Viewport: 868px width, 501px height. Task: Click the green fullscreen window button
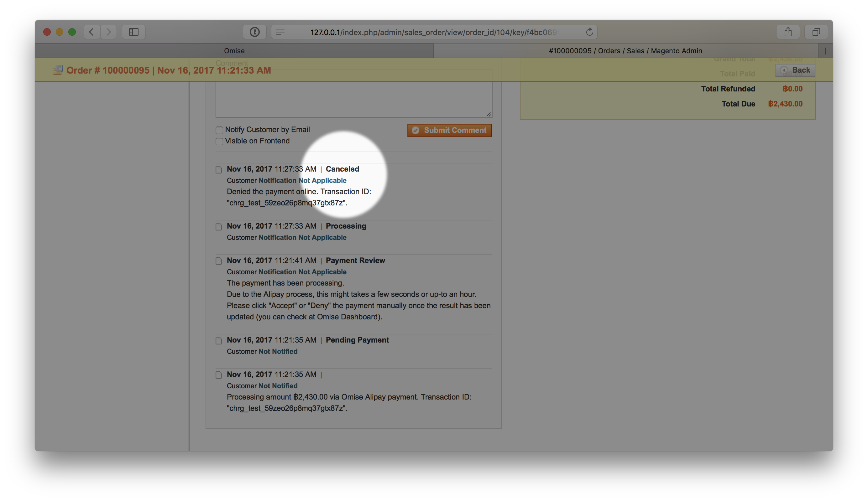72,32
